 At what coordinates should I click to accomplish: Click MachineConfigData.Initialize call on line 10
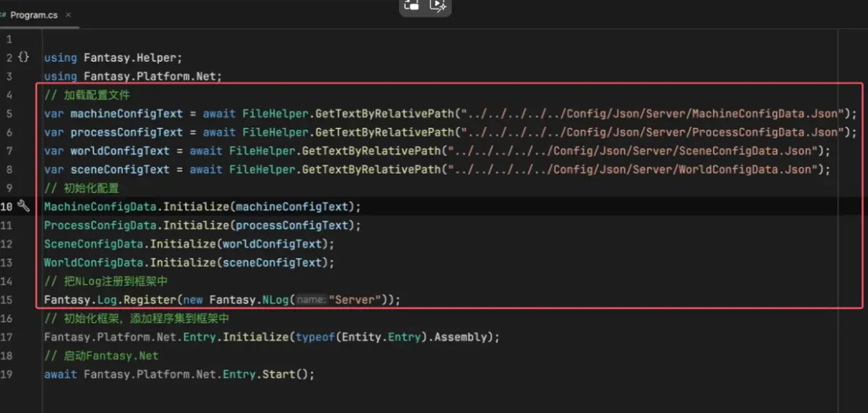tap(202, 207)
